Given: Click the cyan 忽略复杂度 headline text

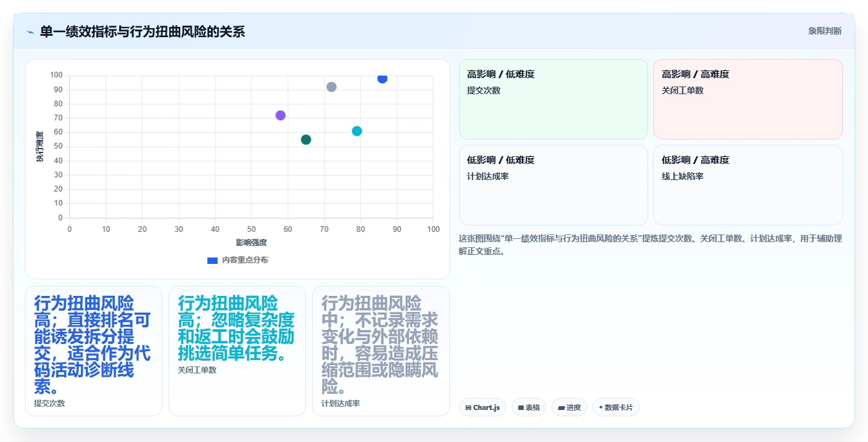Looking at the screenshot, I should pyautogui.click(x=236, y=329).
